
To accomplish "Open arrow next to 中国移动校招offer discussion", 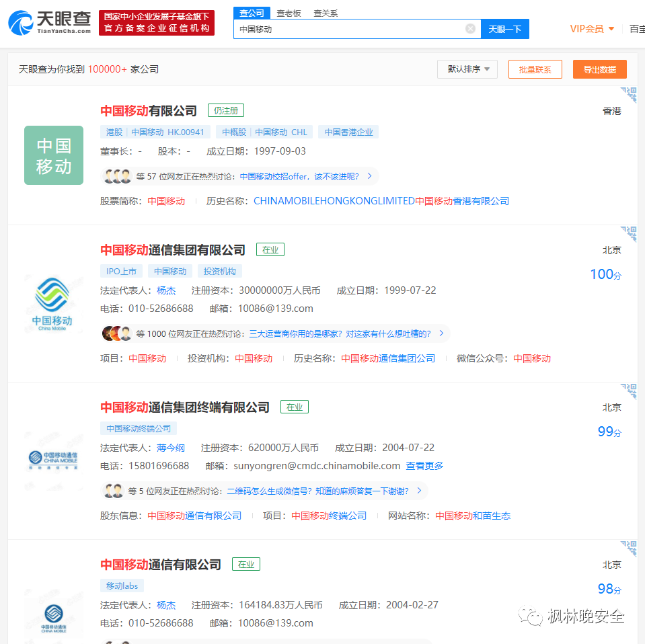I will click(x=369, y=176).
